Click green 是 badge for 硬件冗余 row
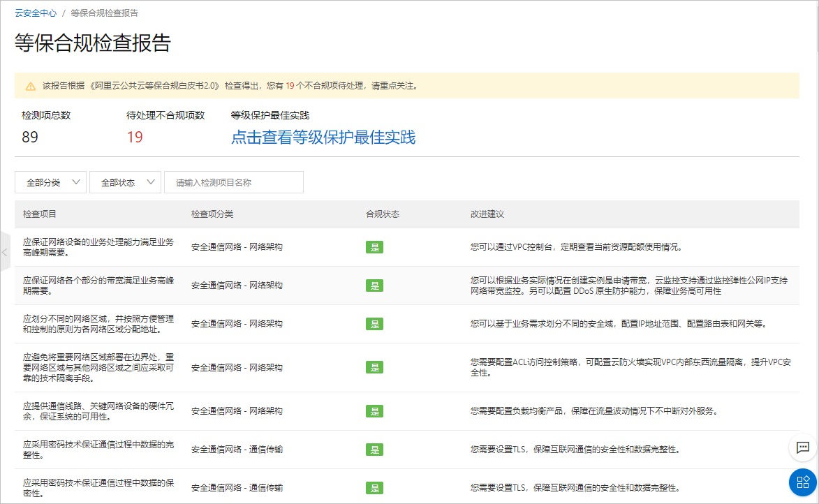Viewport: 819px width, 504px height. pyautogui.click(x=374, y=411)
